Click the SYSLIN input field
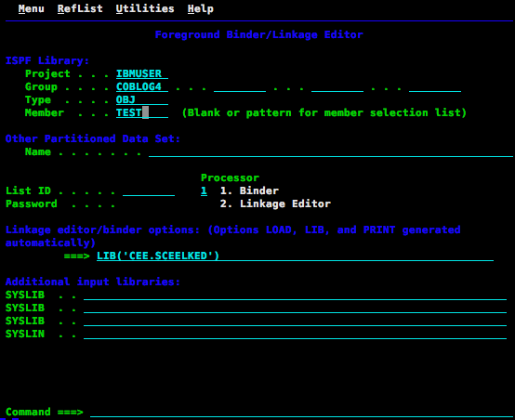This screenshot has height=420, width=515. 295,334
